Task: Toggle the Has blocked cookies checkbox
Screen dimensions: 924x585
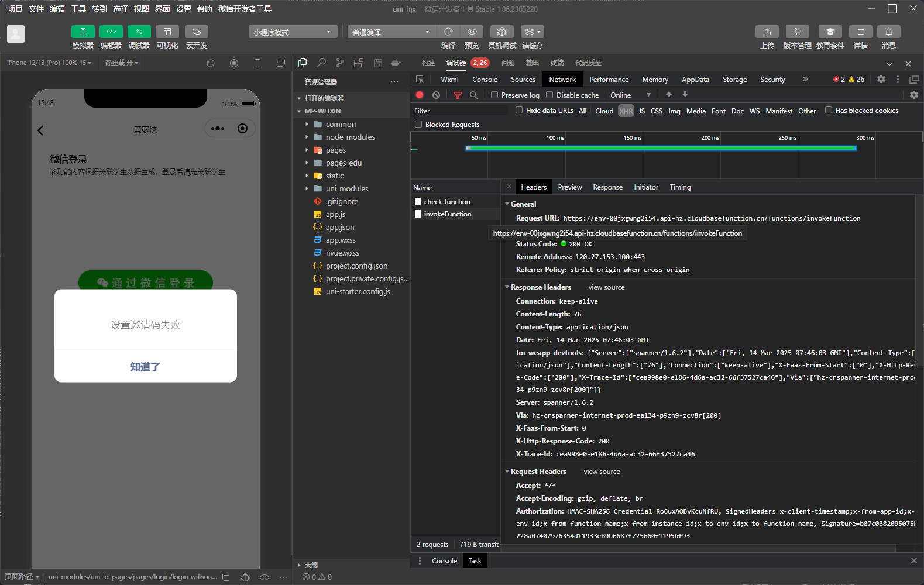Action: tap(829, 110)
